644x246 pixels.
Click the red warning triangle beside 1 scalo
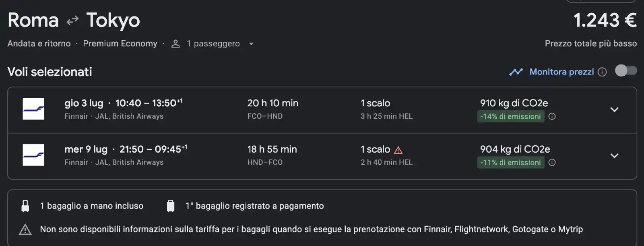[398, 150]
